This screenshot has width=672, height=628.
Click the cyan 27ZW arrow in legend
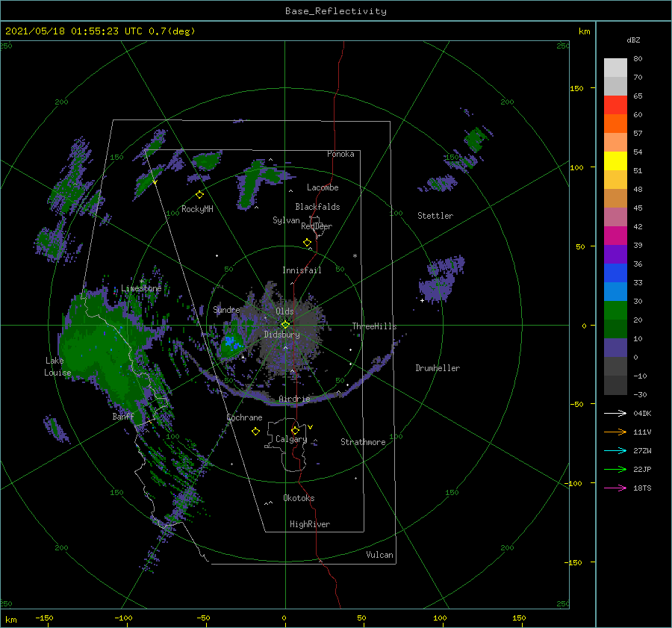(x=615, y=450)
